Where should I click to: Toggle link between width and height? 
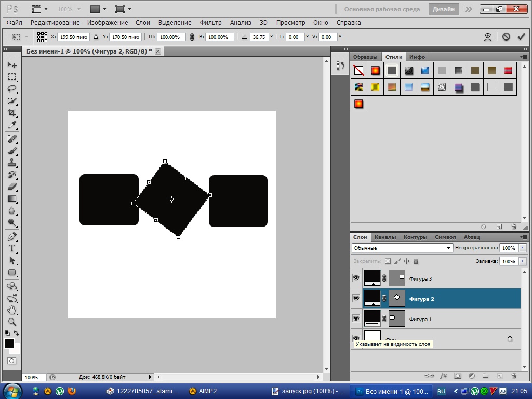click(x=192, y=37)
